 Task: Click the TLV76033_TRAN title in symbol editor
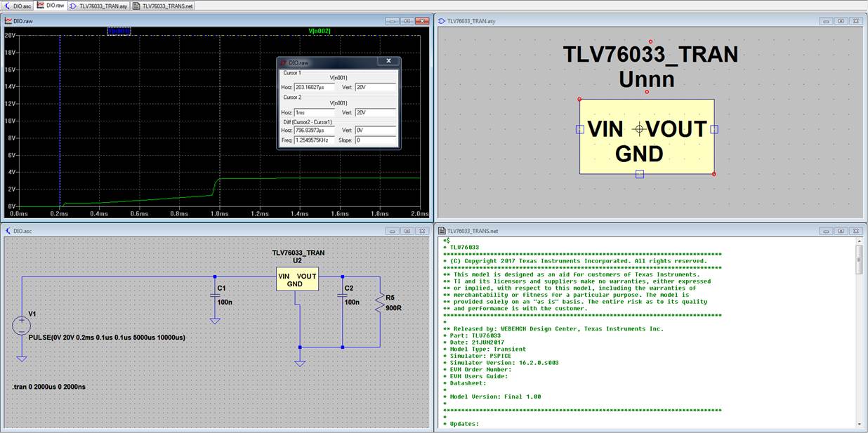point(650,55)
